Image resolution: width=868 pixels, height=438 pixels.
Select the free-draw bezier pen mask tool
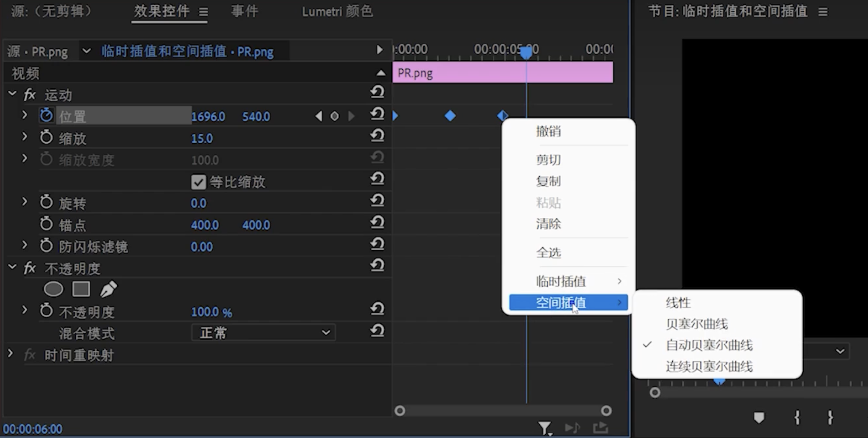pyautogui.click(x=108, y=290)
